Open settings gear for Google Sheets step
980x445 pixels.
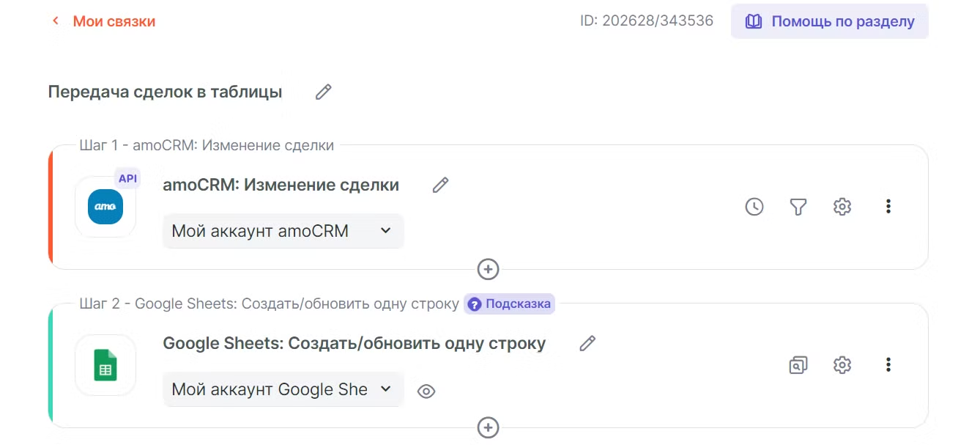(842, 365)
